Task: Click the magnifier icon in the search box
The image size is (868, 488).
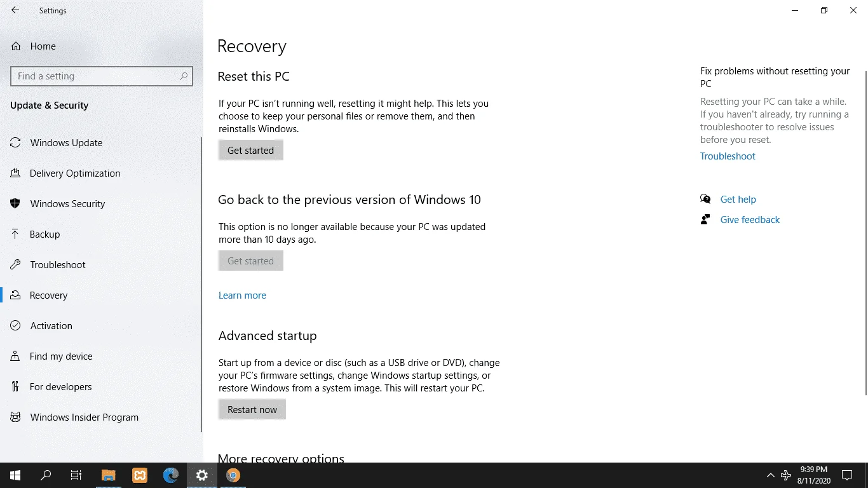Action: [x=184, y=76]
